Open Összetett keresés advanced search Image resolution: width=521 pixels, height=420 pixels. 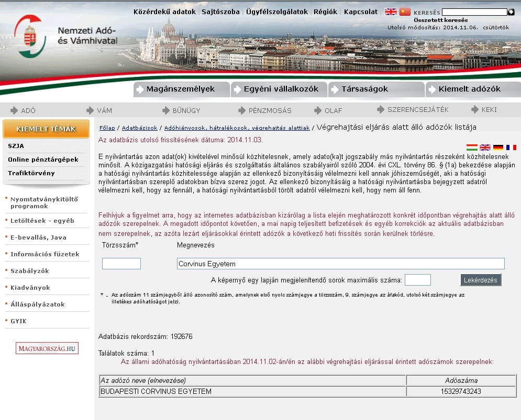point(440,20)
